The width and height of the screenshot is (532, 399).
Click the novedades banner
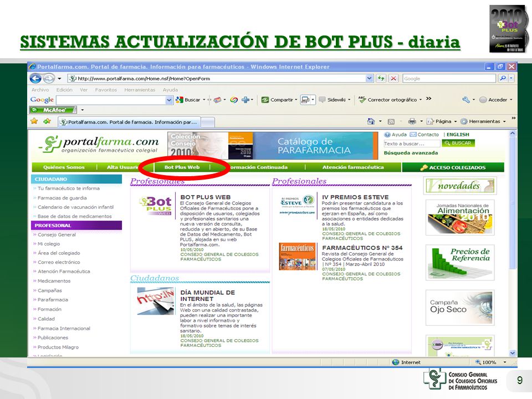[460, 186]
